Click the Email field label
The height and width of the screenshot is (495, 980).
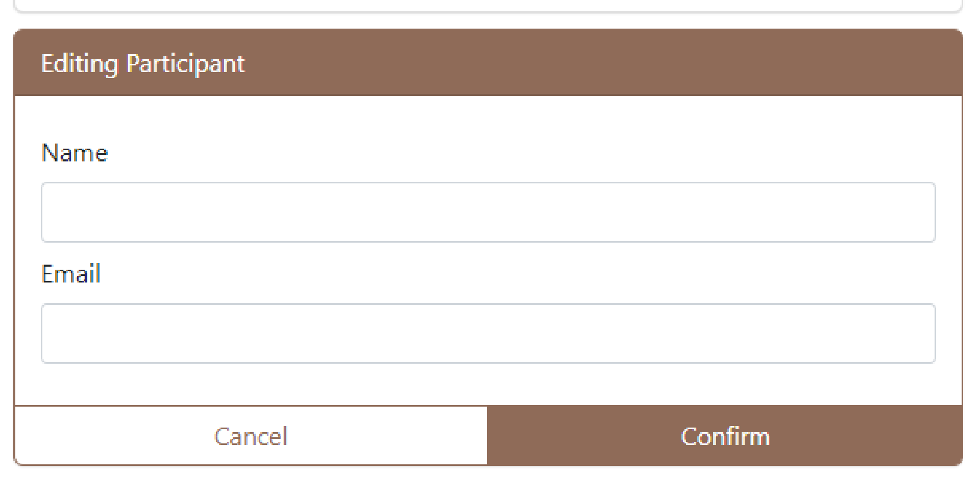click(71, 274)
